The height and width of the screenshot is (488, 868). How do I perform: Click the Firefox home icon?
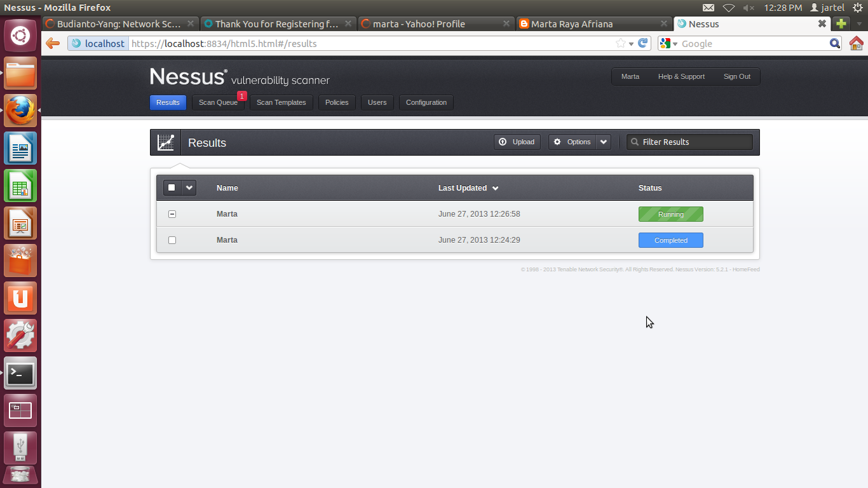click(856, 43)
